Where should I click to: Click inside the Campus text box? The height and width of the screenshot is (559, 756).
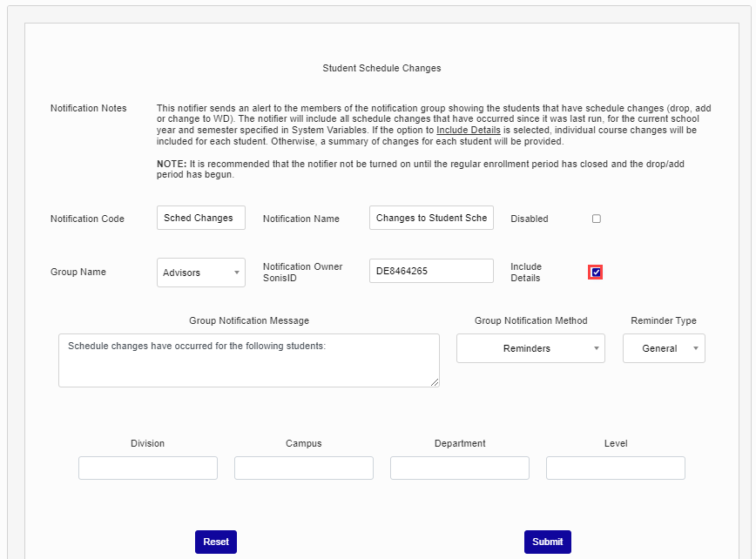(303, 468)
